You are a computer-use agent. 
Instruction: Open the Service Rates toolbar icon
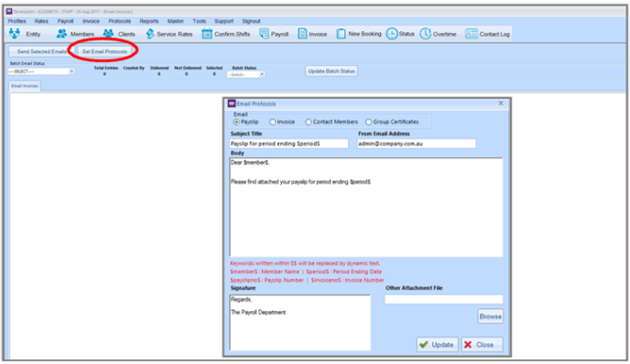pos(150,34)
